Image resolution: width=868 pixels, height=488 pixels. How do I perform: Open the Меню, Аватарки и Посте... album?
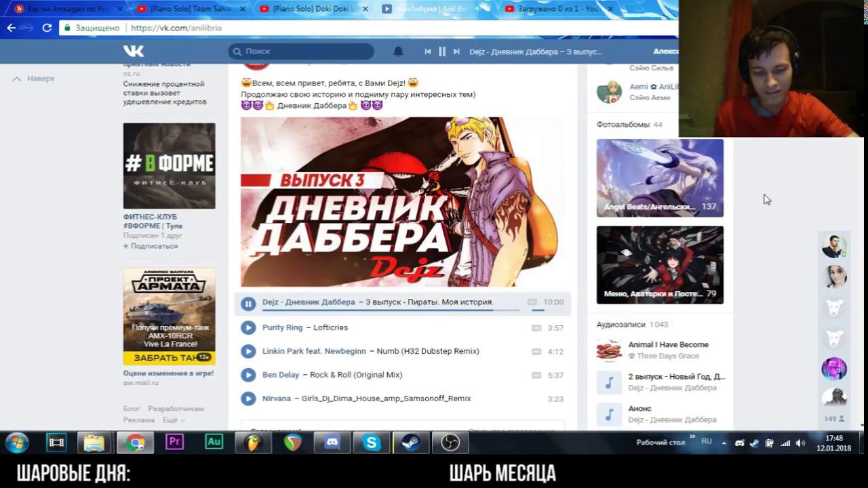(660, 265)
